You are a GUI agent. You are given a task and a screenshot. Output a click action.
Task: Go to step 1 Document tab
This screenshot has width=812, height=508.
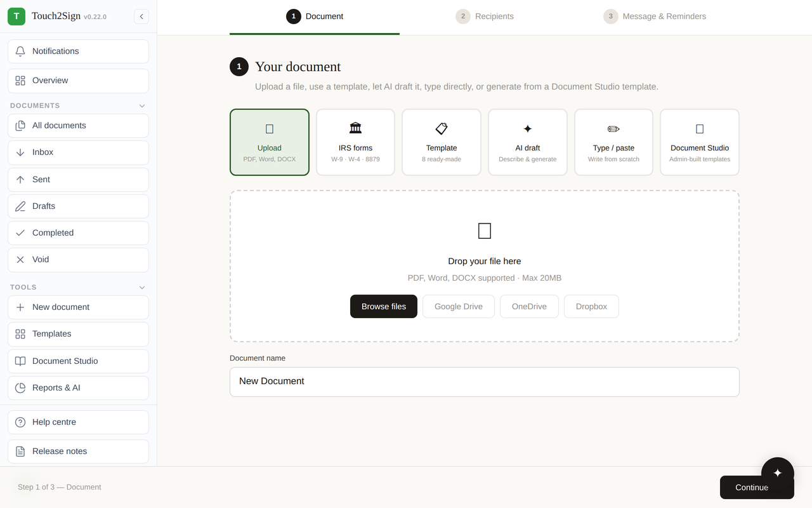[x=315, y=17]
